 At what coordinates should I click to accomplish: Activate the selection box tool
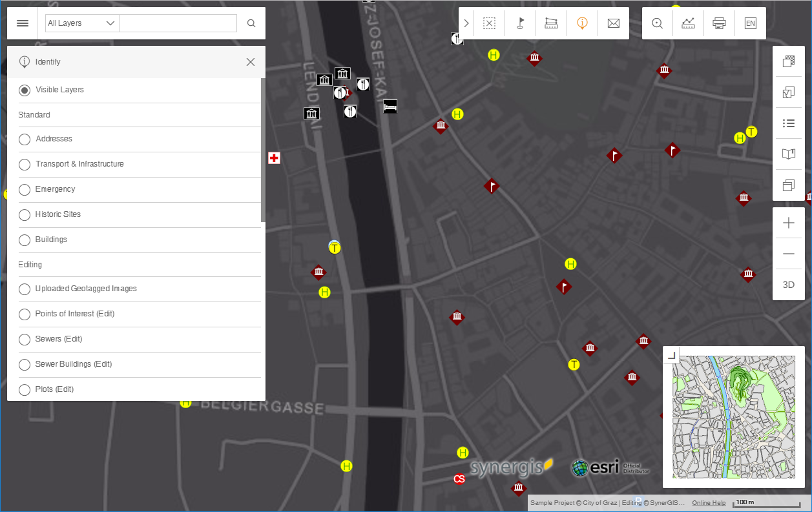pyautogui.click(x=489, y=23)
